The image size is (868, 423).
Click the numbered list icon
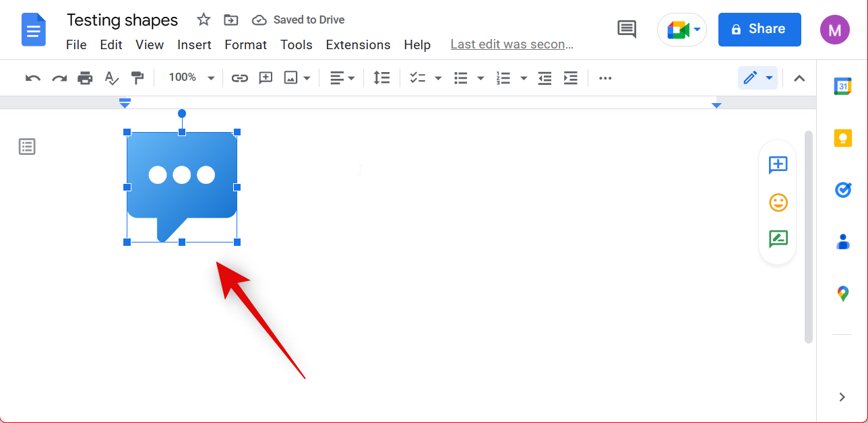[x=503, y=78]
